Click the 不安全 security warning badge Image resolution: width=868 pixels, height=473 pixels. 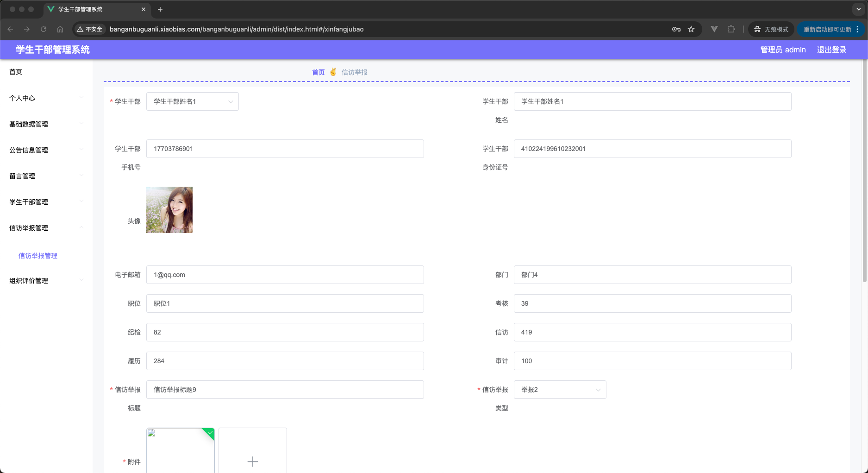[90, 29]
